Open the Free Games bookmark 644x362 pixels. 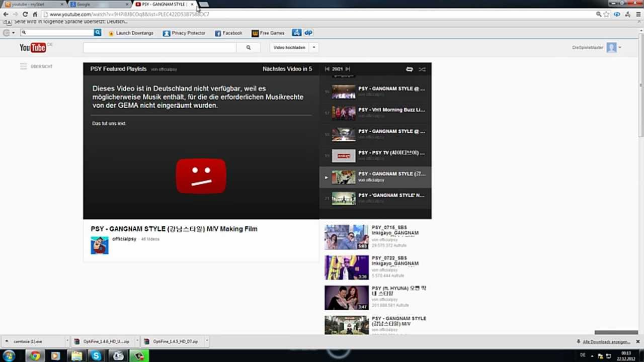click(268, 33)
